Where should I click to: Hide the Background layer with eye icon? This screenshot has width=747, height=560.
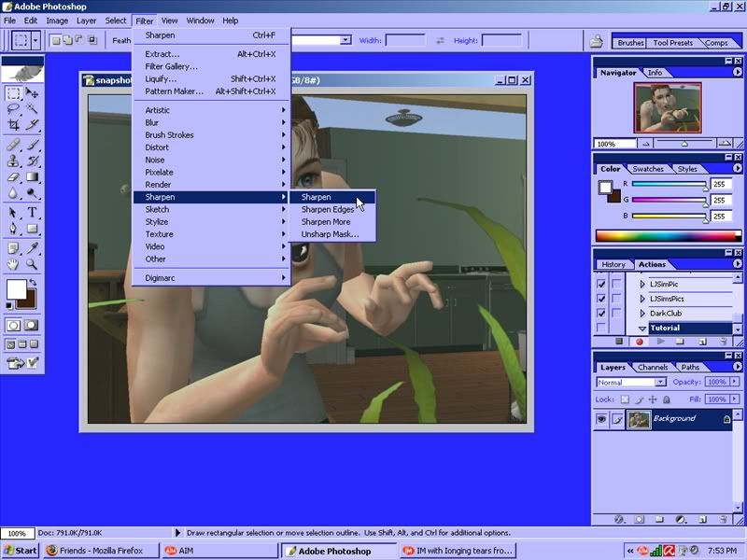coord(601,419)
